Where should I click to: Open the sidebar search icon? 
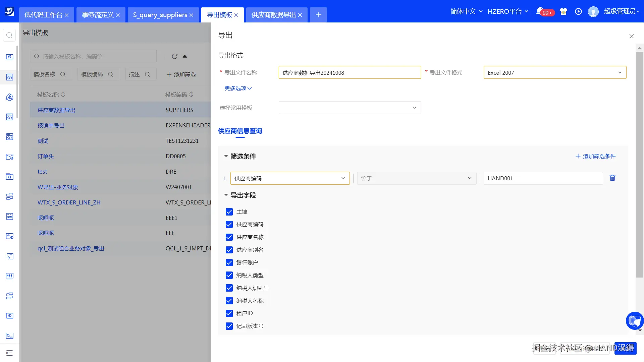pos(9,35)
